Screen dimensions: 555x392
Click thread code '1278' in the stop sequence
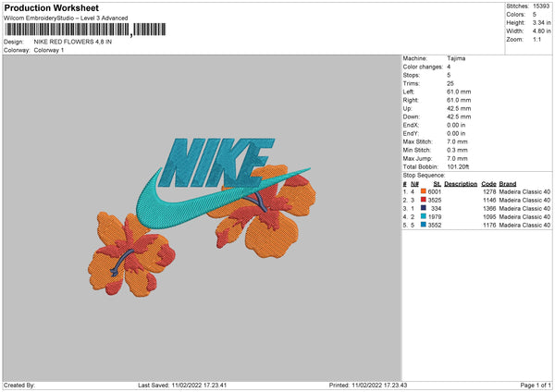coord(489,191)
